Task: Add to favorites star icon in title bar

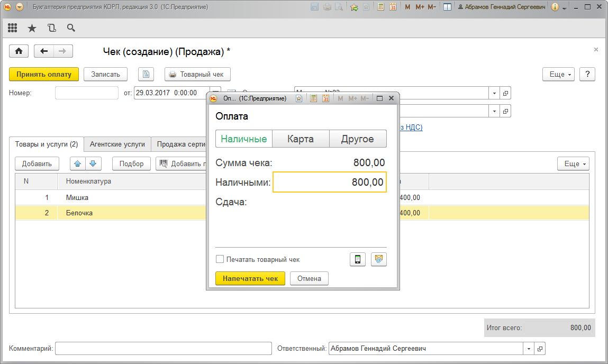Action: point(353,7)
